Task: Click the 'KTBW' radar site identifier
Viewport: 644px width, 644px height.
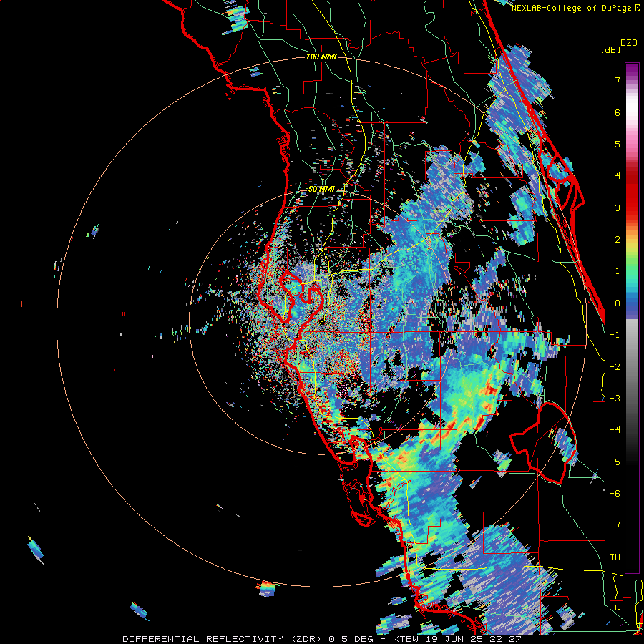Action: 406,639
